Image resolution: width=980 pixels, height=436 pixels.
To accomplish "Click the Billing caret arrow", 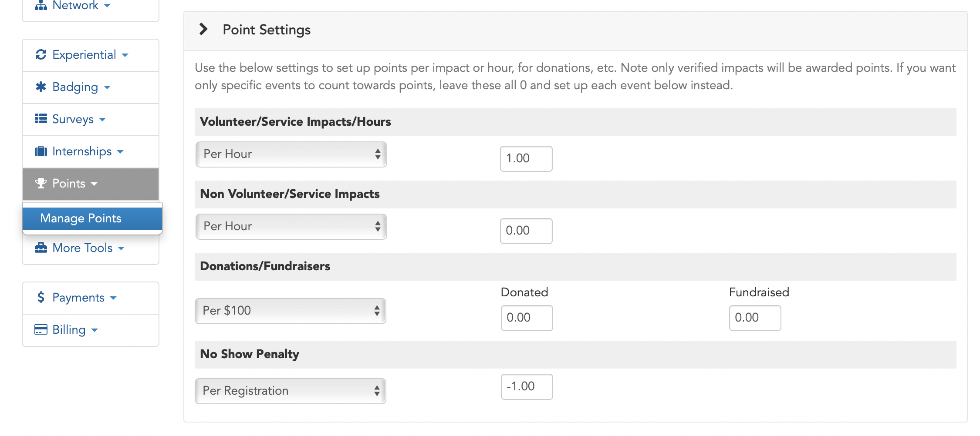I will [x=95, y=330].
